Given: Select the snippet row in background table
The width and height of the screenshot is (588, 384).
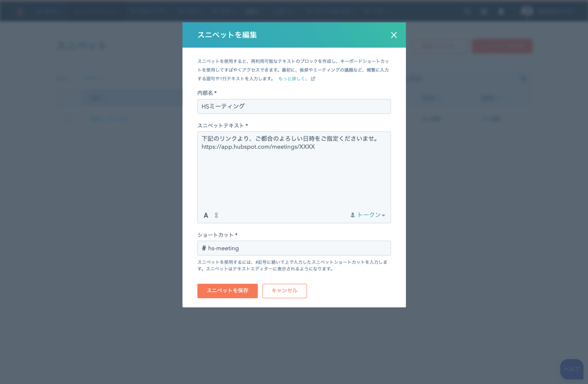Looking at the screenshot, I should click(110, 119).
